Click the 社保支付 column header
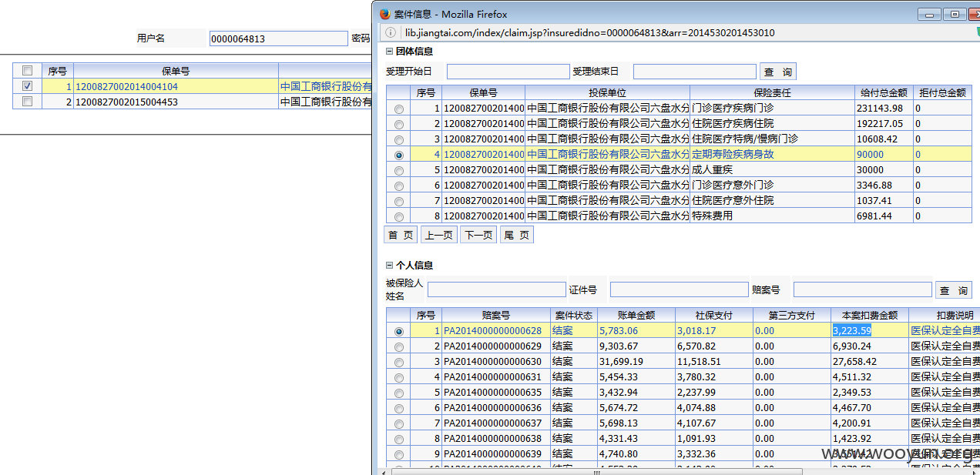Screen dimensions: 980x475 point(713,315)
